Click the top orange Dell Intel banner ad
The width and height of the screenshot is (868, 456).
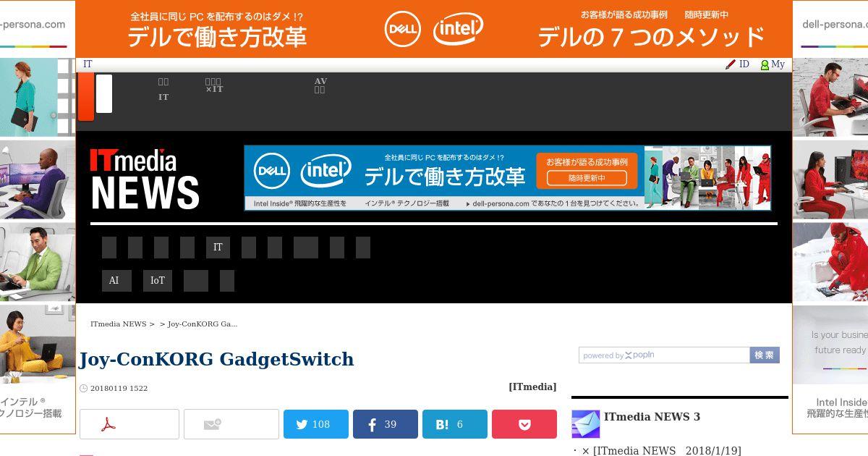pyautogui.click(x=434, y=29)
